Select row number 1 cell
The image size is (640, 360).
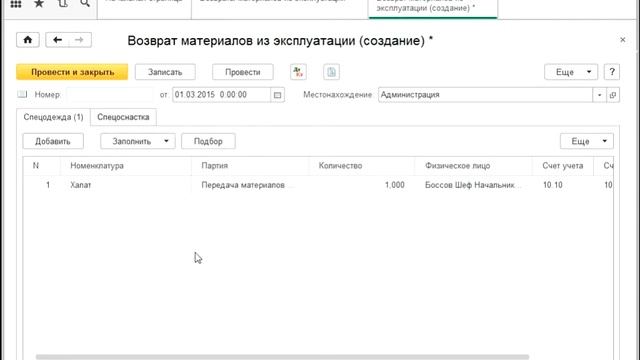[x=42, y=185]
